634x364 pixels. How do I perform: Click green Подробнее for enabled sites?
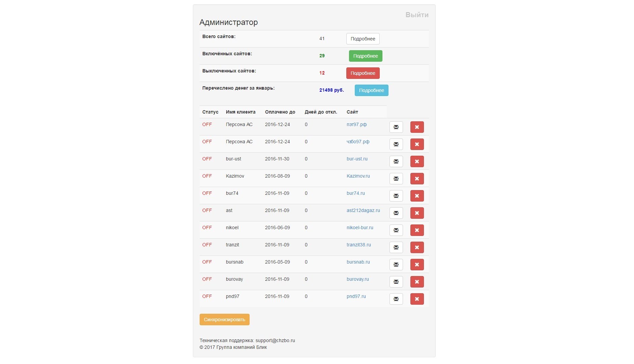[365, 56]
